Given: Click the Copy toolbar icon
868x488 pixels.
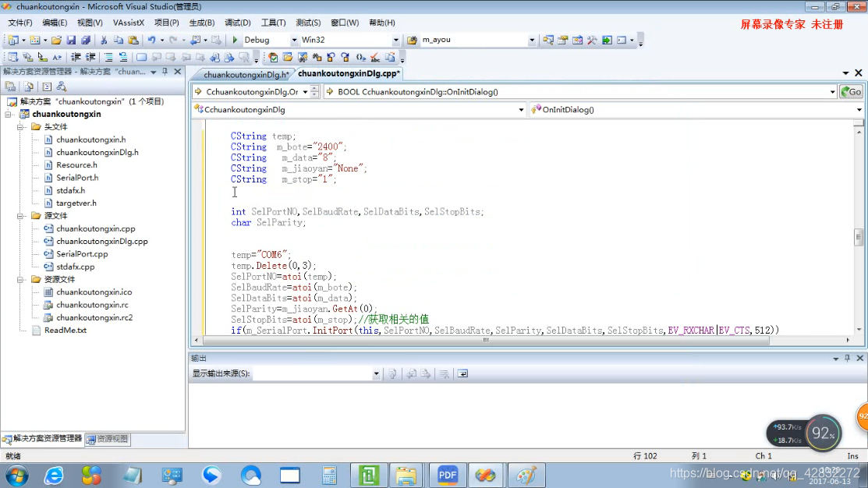Looking at the screenshot, I should 119,40.
